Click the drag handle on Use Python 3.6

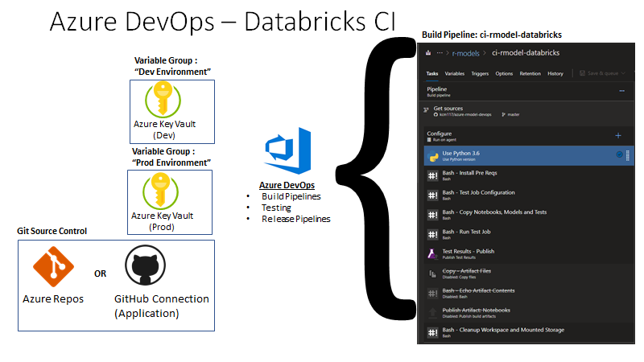pyautogui.click(x=628, y=156)
